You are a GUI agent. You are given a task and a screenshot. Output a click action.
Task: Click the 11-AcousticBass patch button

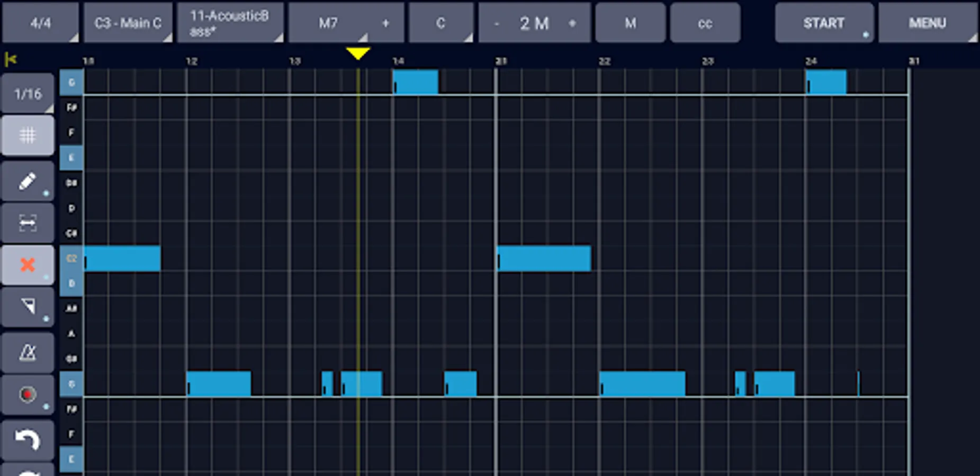point(230,23)
